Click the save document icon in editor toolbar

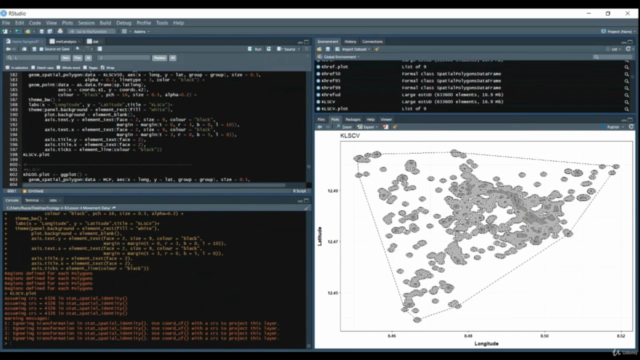click(x=34, y=49)
